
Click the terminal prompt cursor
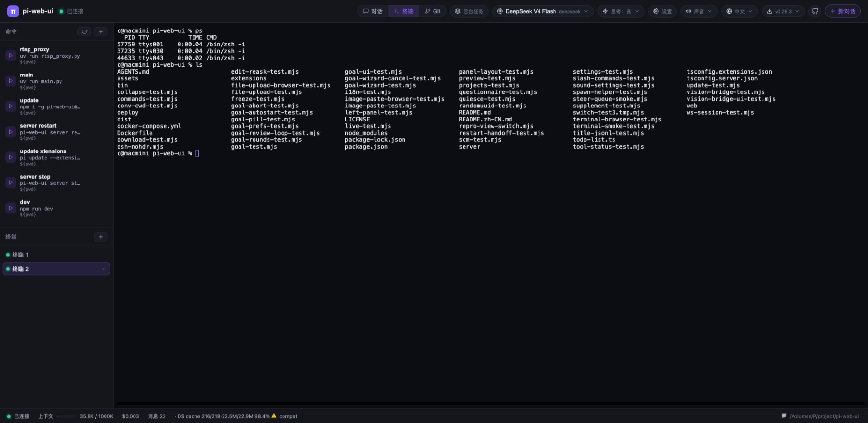[x=197, y=153]
